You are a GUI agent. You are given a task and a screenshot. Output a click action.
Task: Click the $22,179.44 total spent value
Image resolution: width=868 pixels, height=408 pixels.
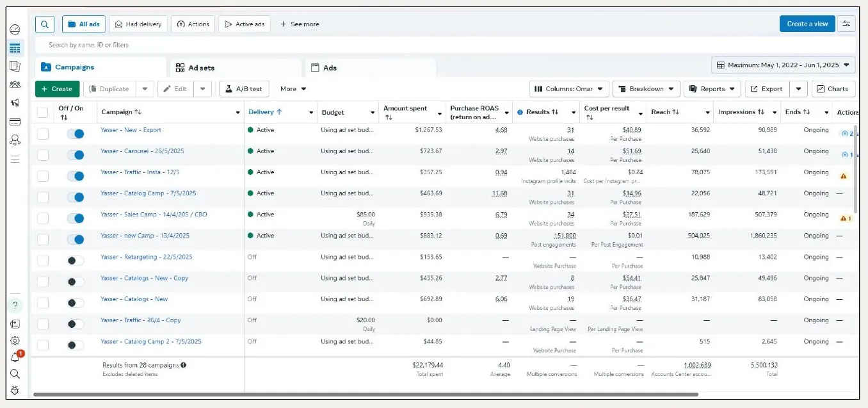pyautogui.click(x=428, y=365)
